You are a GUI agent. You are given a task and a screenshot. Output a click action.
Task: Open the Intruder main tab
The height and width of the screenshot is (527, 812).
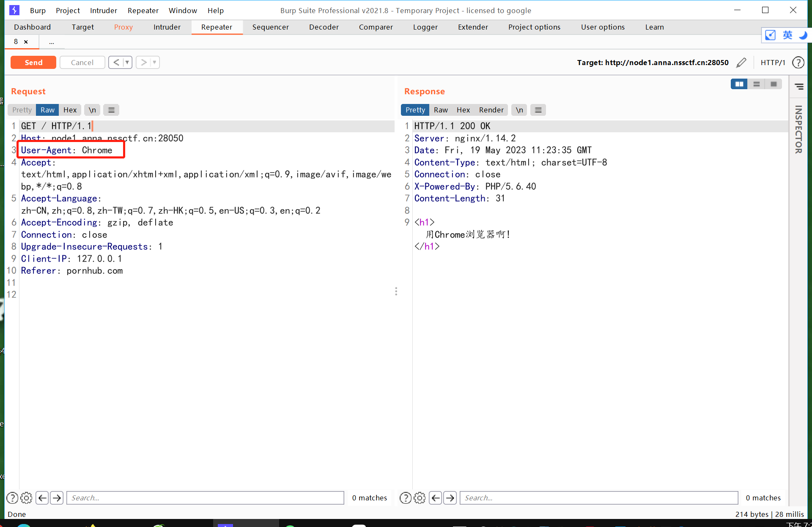167,27
